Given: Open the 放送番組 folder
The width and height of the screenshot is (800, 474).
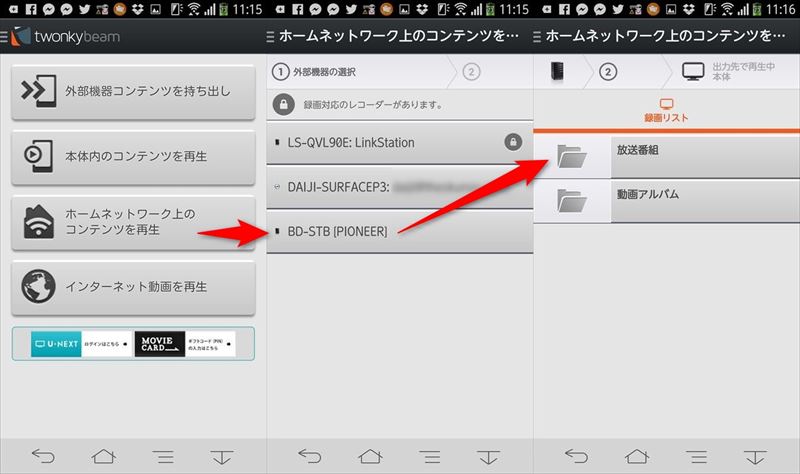Looking at the screenshot, I should coord(666,157).
